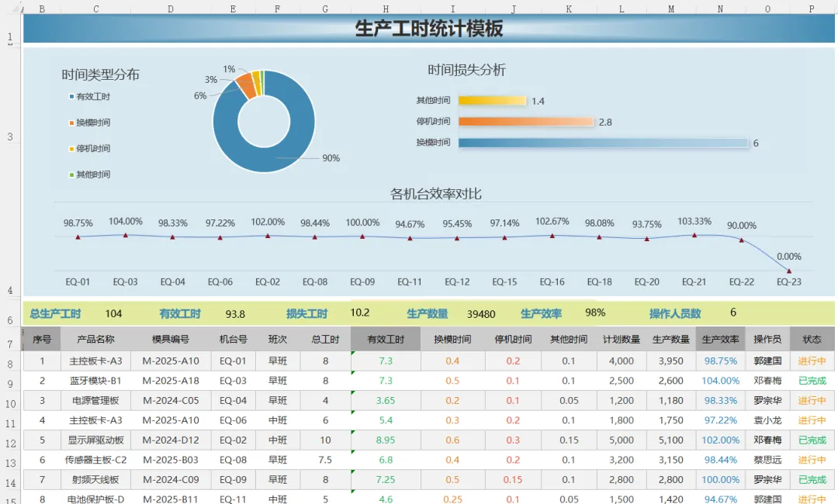Click the blue 有效工时 legend marker
The width and height of the screenshot is (838, 504).
pyautogui.click(x=71, y=97)
